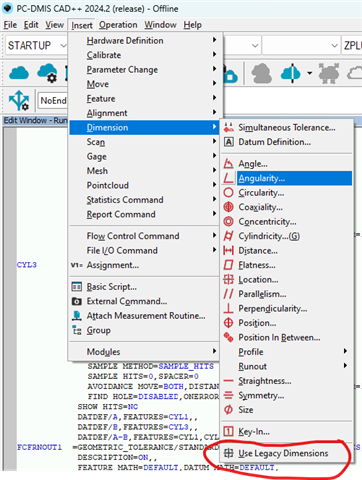Click the gray cloud toolbar icon

click(261, 73)
